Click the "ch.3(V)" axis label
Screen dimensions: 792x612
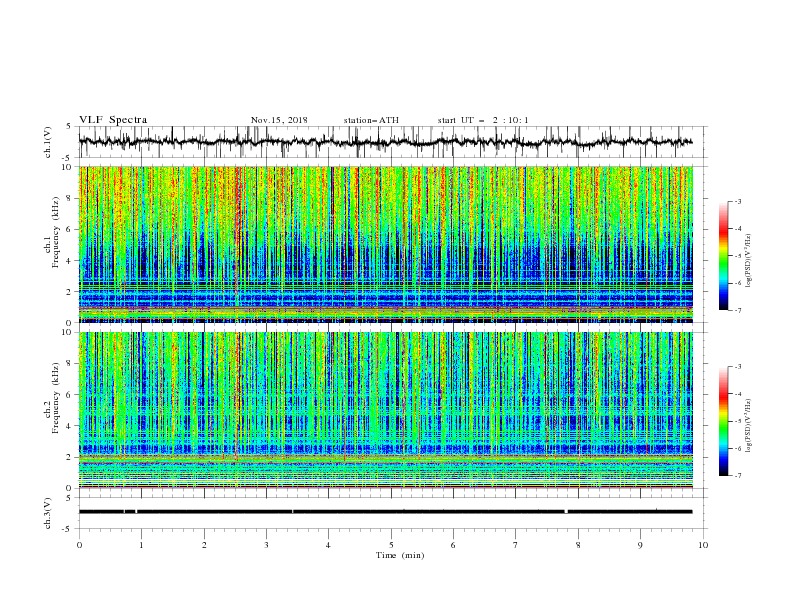tap(48, 513)
